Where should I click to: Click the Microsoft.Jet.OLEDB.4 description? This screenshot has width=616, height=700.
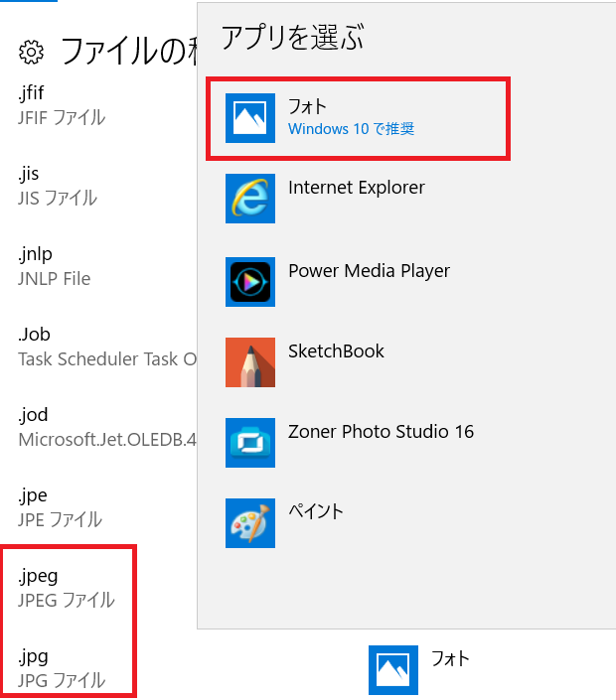tap(107, 440)
